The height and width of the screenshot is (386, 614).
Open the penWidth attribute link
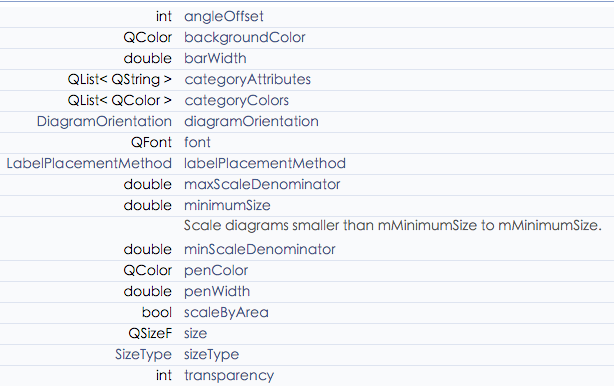[x=217, y=292]
